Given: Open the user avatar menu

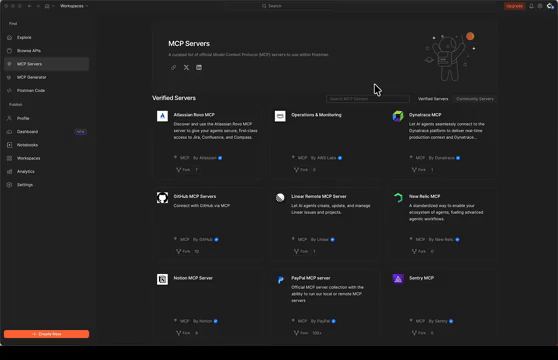Looking at the screenshot, I should [x=550, y=6].
